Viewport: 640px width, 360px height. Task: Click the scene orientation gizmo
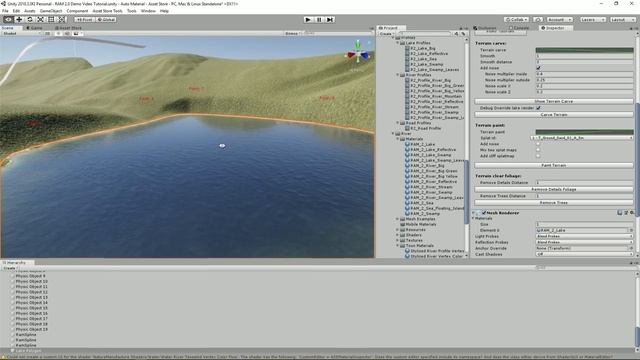tap(358, 54)
